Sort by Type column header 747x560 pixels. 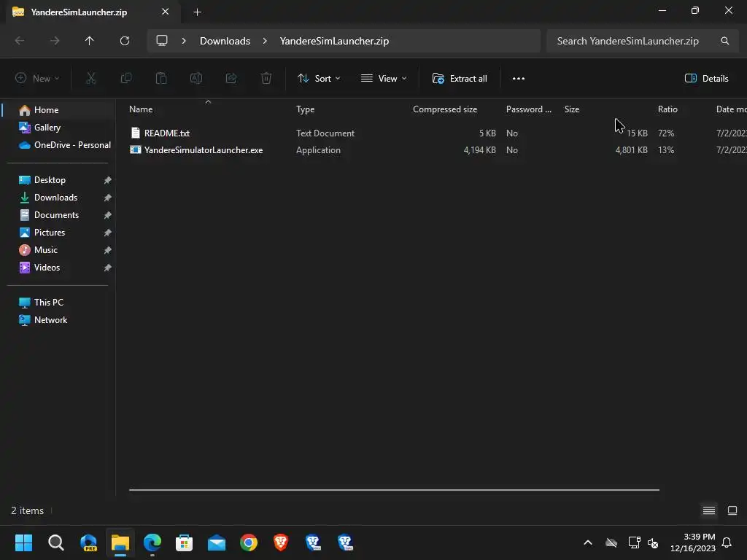pyautogui.click(x=306, y=109)
